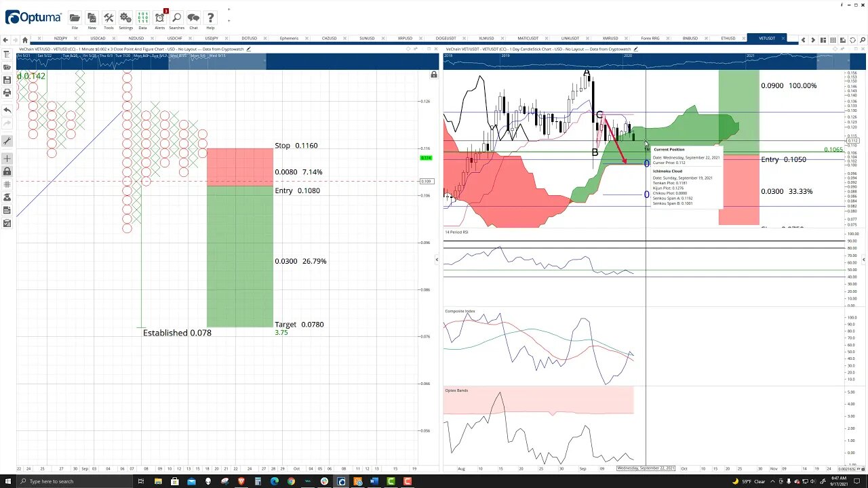The height and width of the screenshot is (488, 868).
Task: Collapse left chart side panel arrow
Action: pos(436,259)
